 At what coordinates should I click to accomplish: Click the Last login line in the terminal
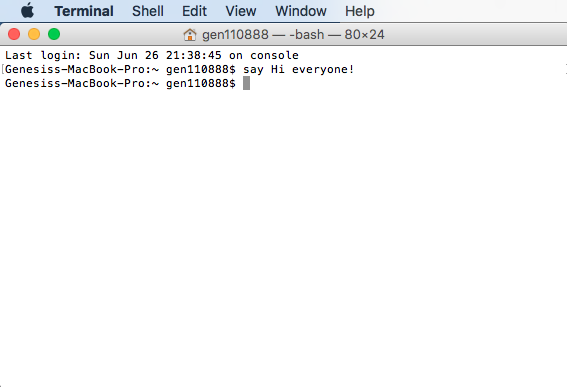152,55
